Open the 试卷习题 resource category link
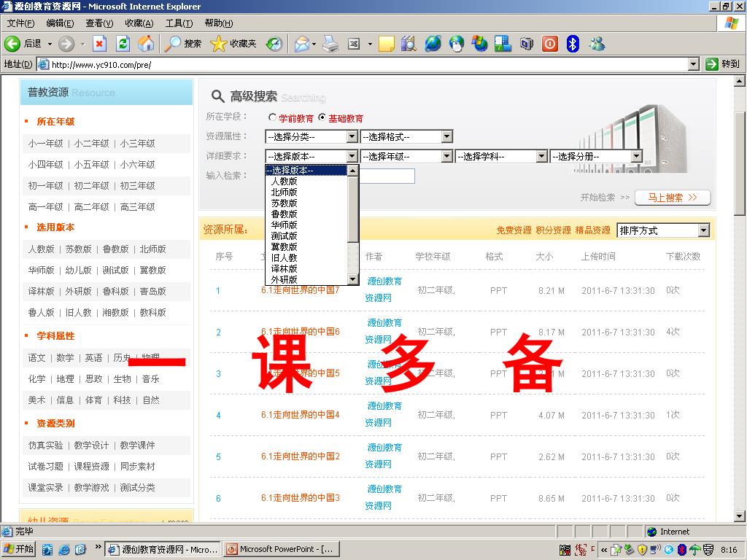This screenshot has width=747, height=560. point(45,466)
